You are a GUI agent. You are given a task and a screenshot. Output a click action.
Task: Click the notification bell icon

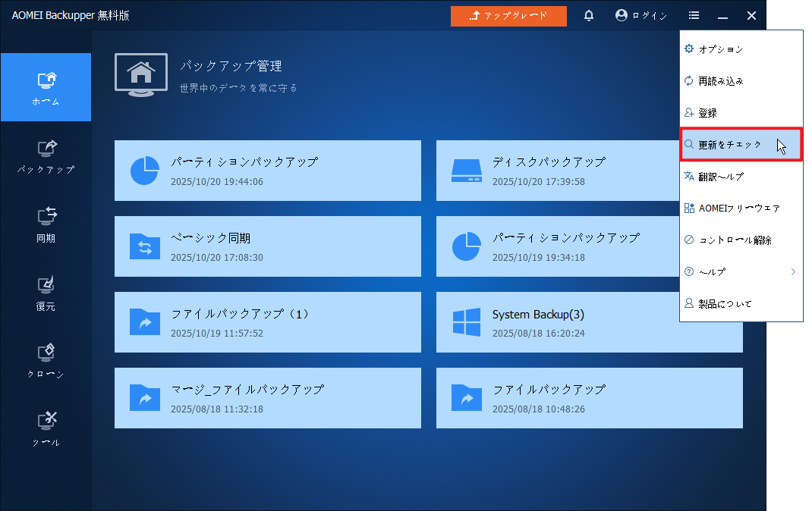[589, 15]
